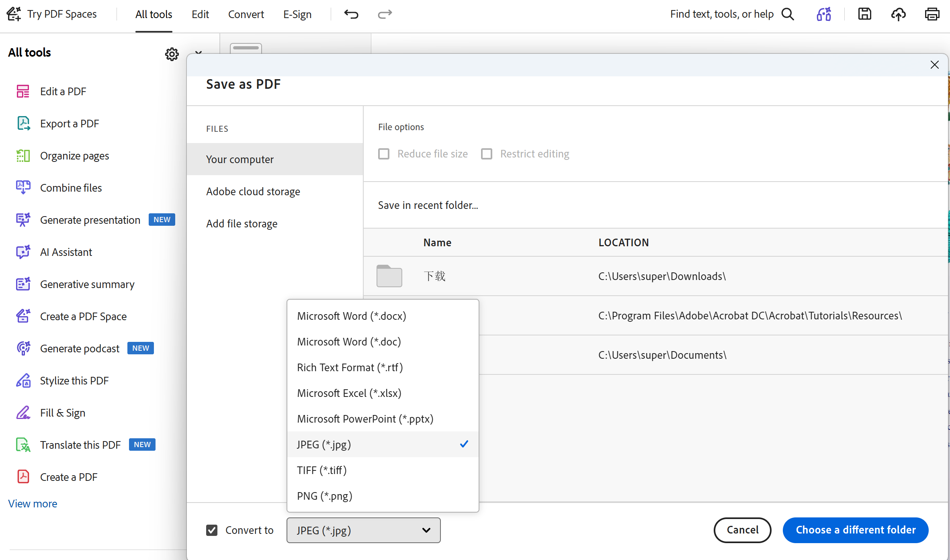This screenshot has height=560, width=950.
Task: Click the Edit a PDF icon
Action: coord(23,91)
